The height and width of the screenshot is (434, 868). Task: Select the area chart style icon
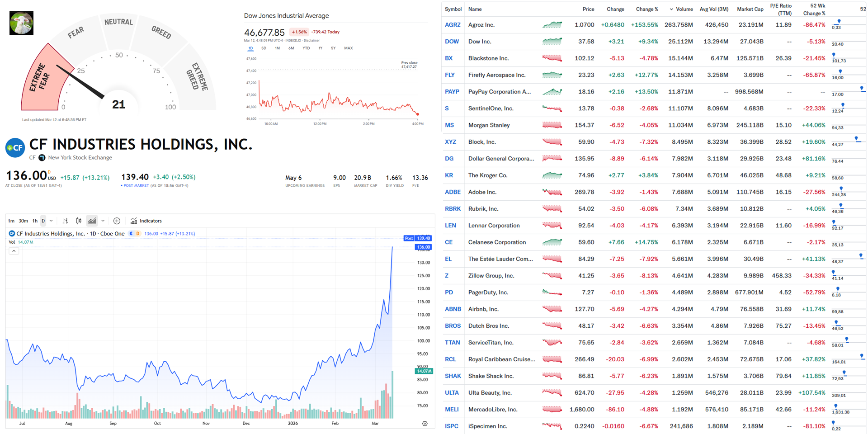click(x=92, y=221)
